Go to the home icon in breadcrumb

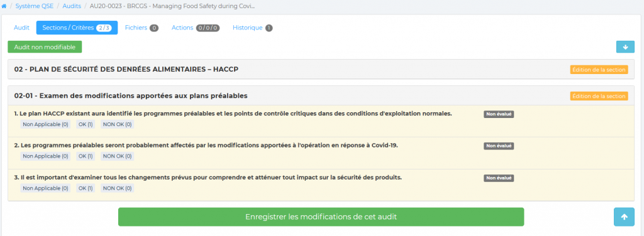click(x=4, y=6)
